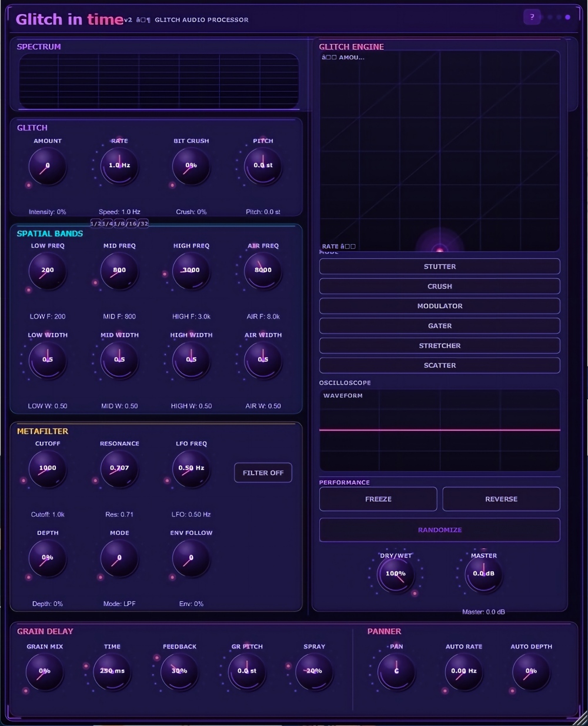Viewport: 588px width, 726px height.
Task: Click the Glitch RATE knob
Action: (119, 166)
